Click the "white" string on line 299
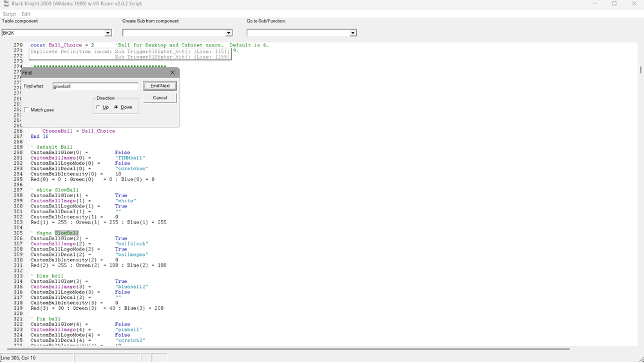 tap(126, 201)
